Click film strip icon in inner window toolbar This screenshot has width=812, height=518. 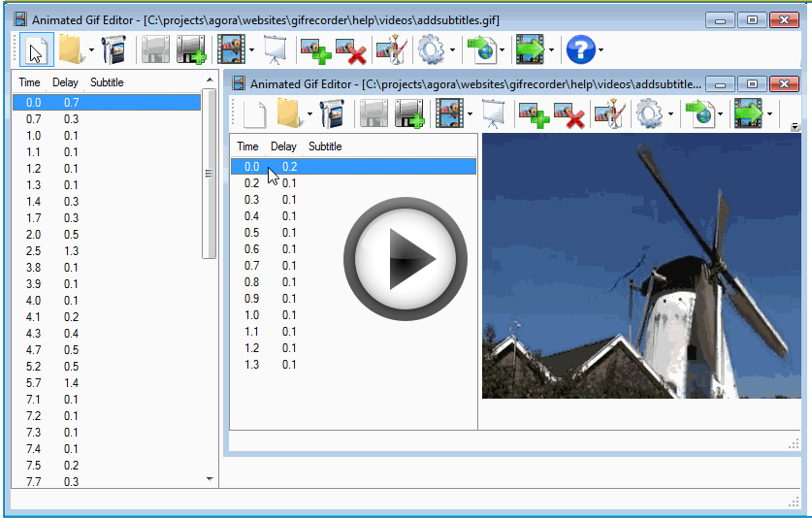point(449,113)
